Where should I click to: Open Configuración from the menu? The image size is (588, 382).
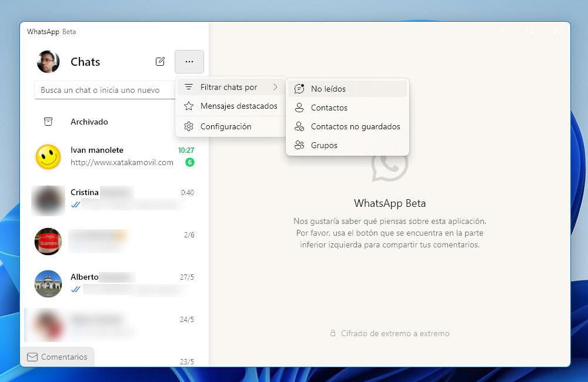point(226,126)
